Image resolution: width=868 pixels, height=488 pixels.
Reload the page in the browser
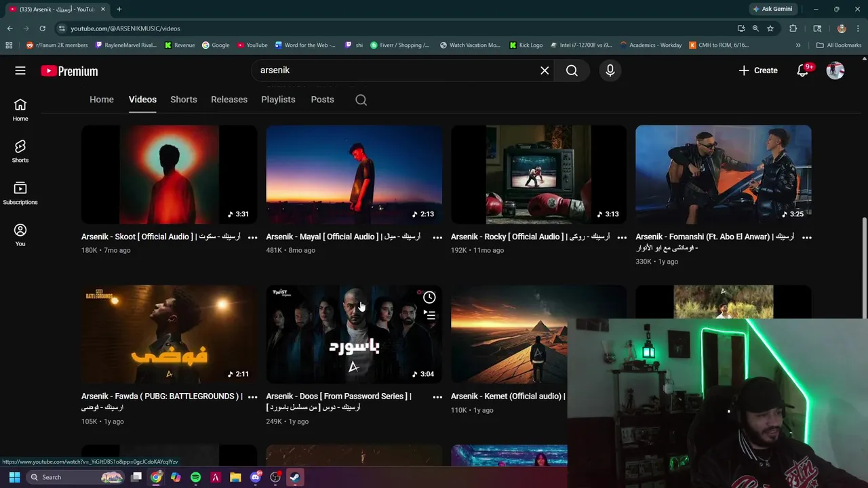pos(42,28)
